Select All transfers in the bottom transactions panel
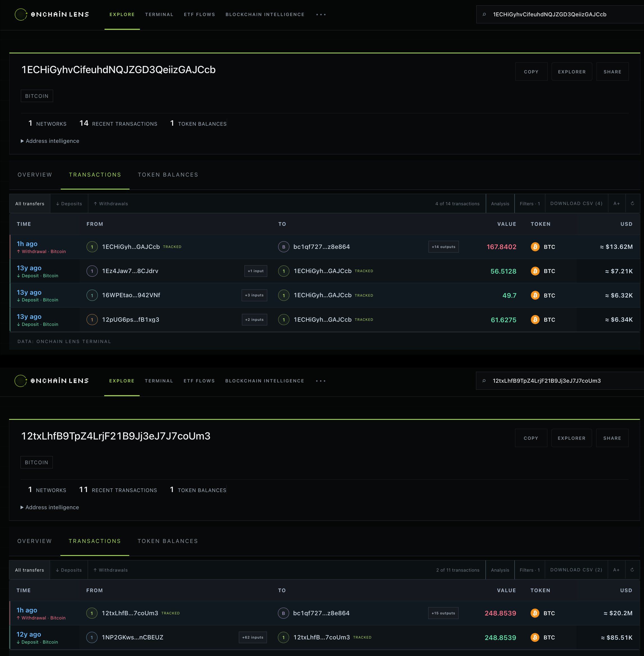The height and width of the screenshot is (656, 644). (x=30, y=570)
